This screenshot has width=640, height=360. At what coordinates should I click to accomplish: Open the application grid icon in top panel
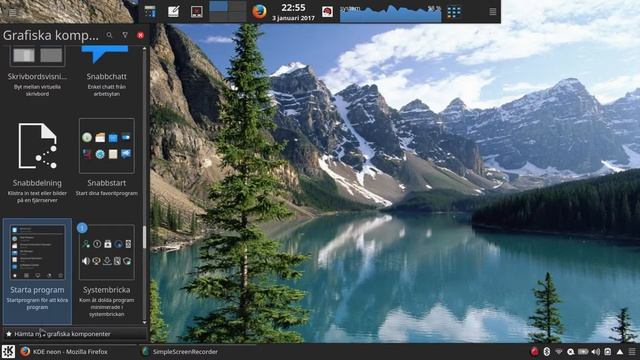pos(454,12)
